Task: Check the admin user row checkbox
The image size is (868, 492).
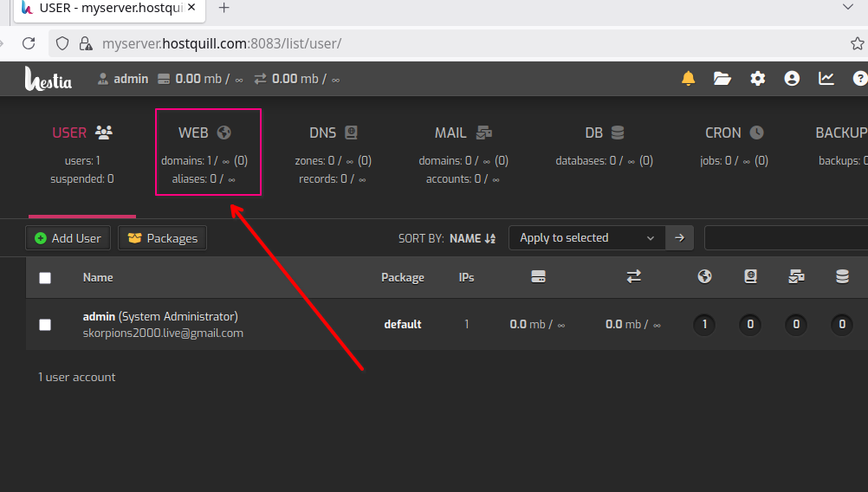Action: point(45,325)
